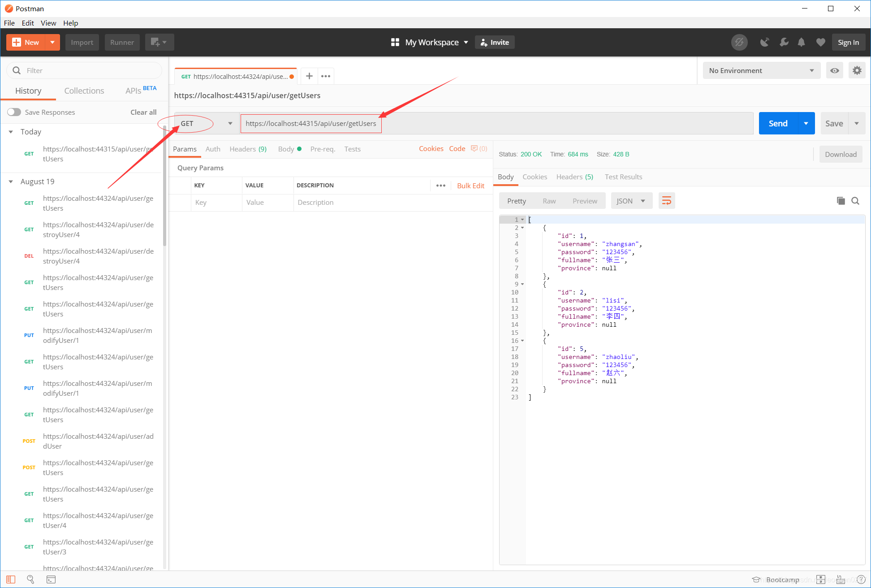The width and height of the screenshot is (871, 588).
Task: Click the environment quick look eye icon
Action: point(834,70)
